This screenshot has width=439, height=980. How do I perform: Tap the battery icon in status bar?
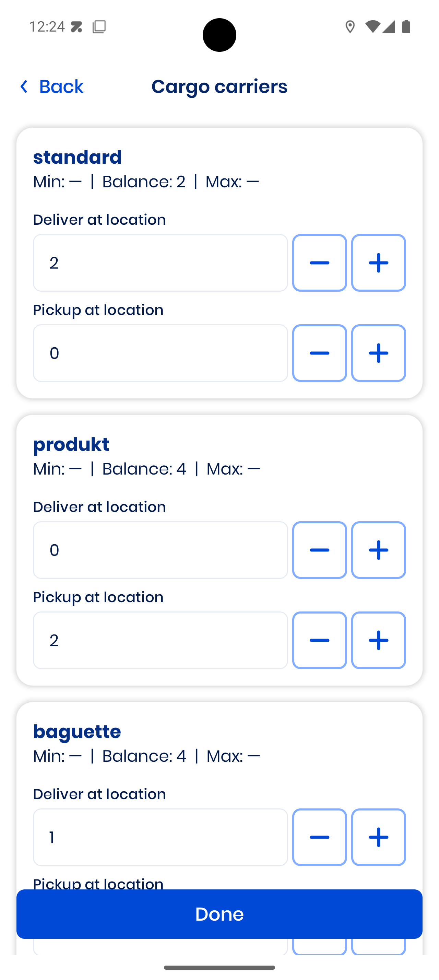(x=406, y=27)
